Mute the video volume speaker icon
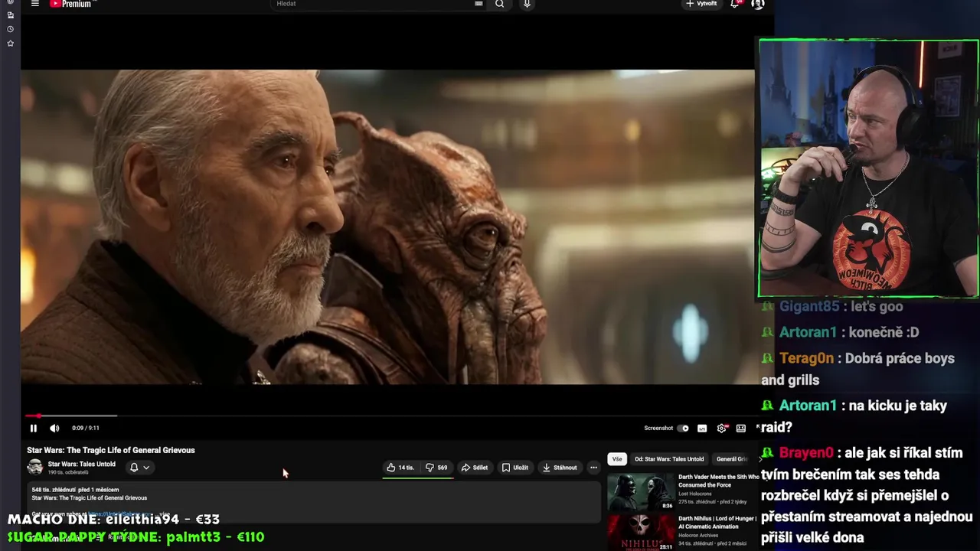Image resolution: width=980 pixels, height=551 pixels. pyautogui.click(x=54, y=429)
